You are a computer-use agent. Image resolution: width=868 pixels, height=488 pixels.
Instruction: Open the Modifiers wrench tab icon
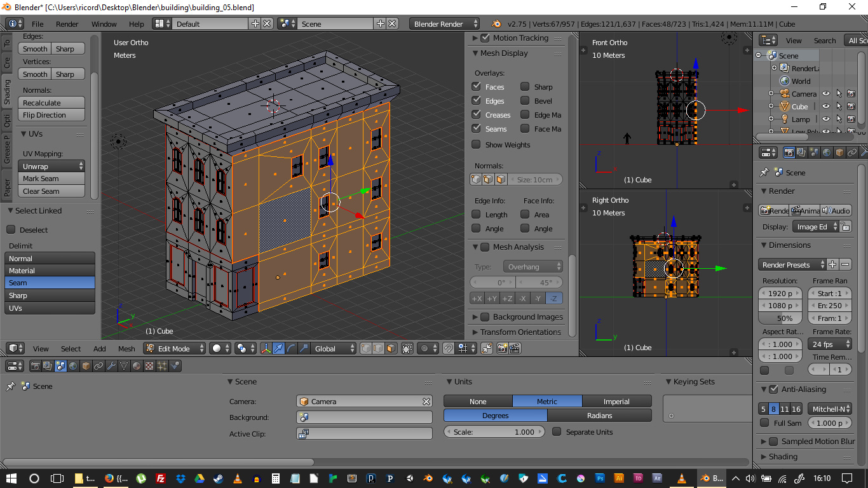pos(111,366)
